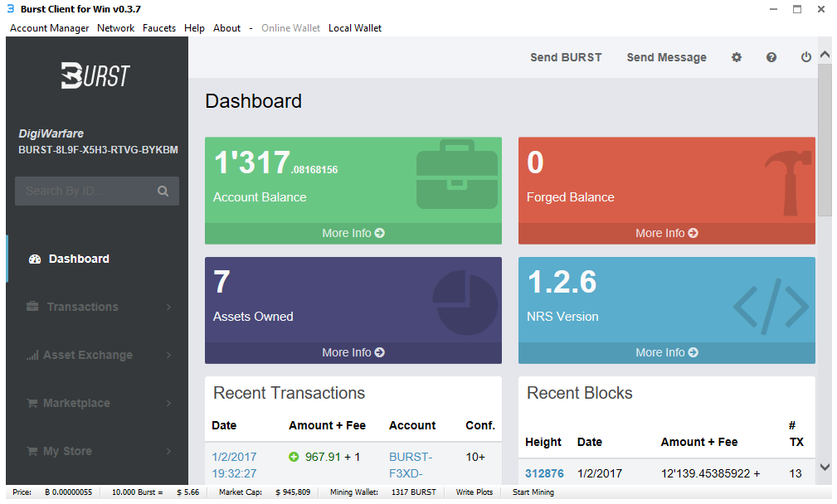Open the BURST-F3XD account link
Viewport: 837px width, 504px height.
[x=411, y=465]
